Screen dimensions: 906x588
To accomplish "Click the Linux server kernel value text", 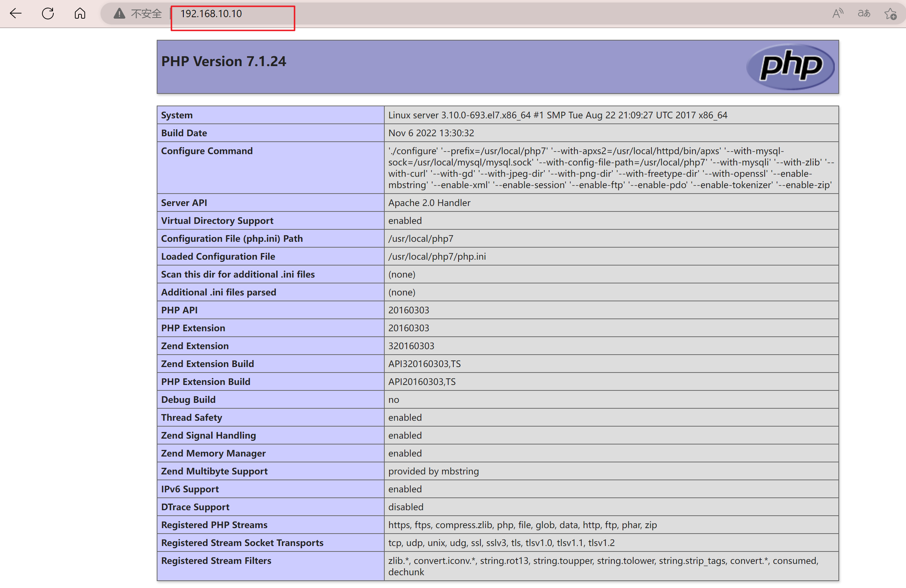I will pos(558,115).
